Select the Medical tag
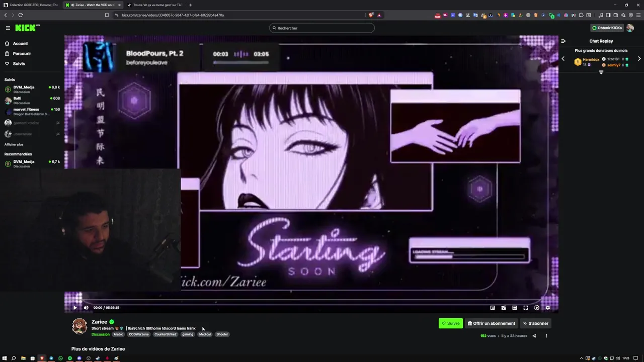This screenshot has height=362, width=644. 205,334
